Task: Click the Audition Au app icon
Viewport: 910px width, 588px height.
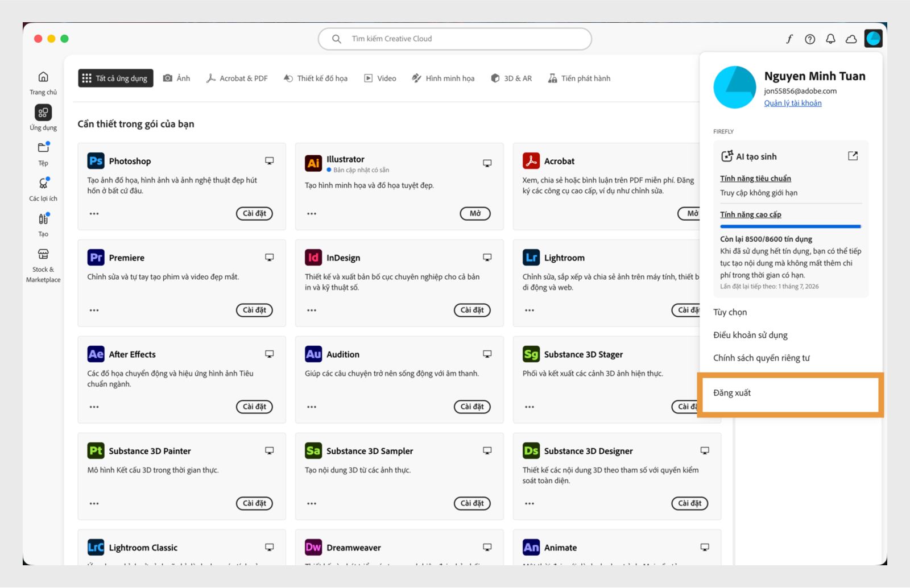Action: coord(313,354)
